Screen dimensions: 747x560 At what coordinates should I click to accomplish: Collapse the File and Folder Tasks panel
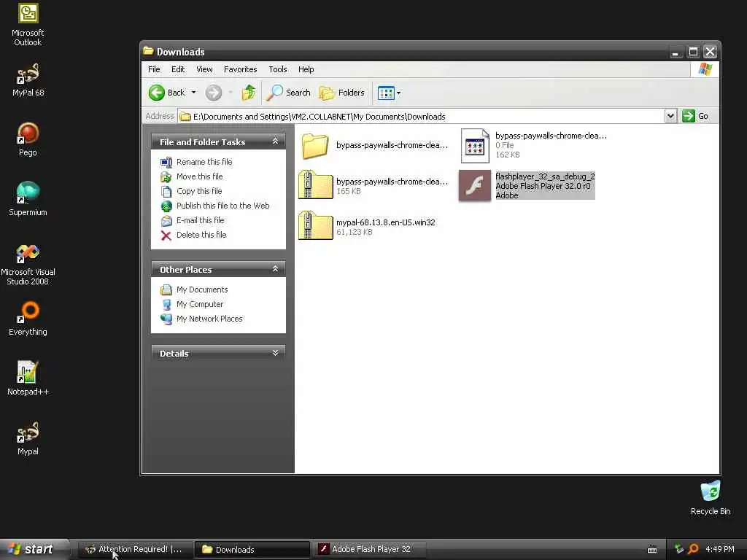(x=275, y=141)
